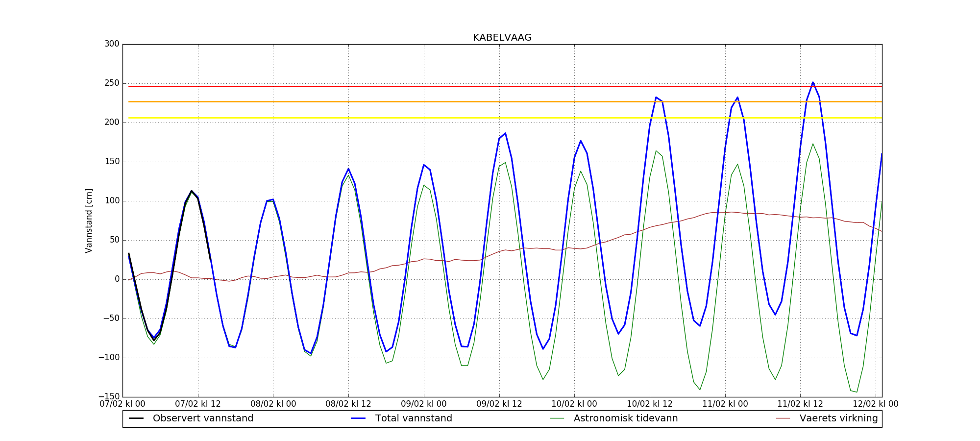Select the 12/02 kl 00 time tick label
Viewport: 980px width, 441px height.
(875, 404)
